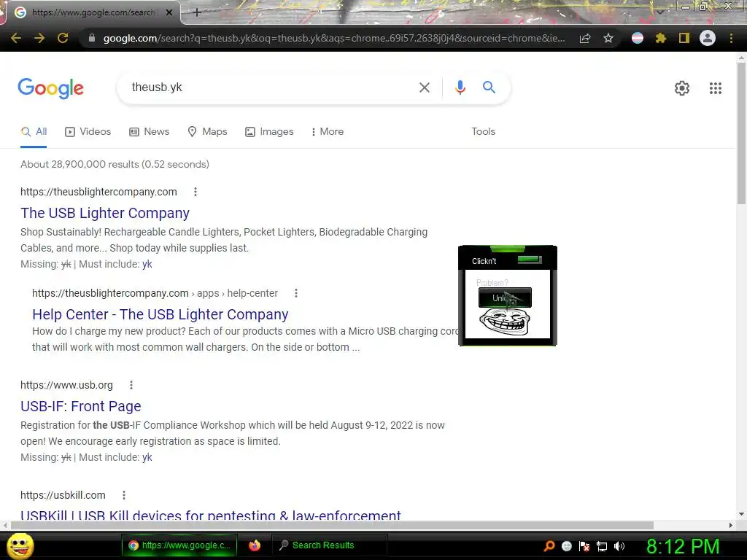This screenshot has height=560, width=747.
Task: Click the 8:12 PM clock
Action: 683,546
